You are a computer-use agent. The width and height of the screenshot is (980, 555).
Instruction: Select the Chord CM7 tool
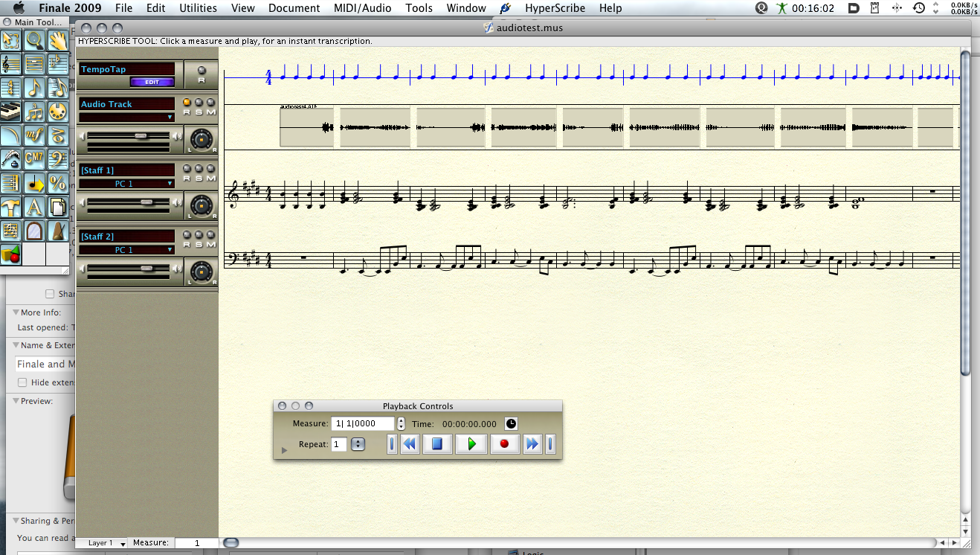point(34,159)
